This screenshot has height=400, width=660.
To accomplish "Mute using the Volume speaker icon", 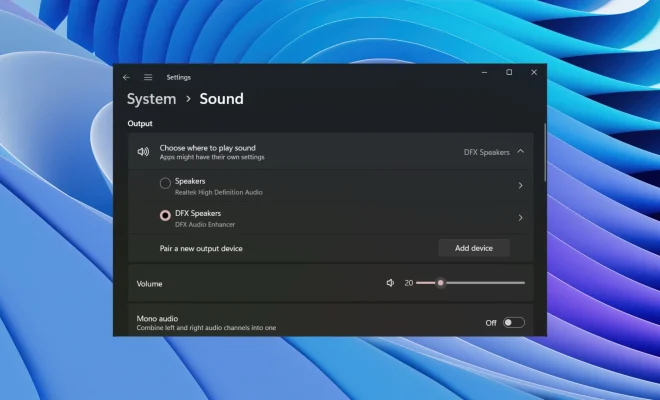I will pos(390,283).
